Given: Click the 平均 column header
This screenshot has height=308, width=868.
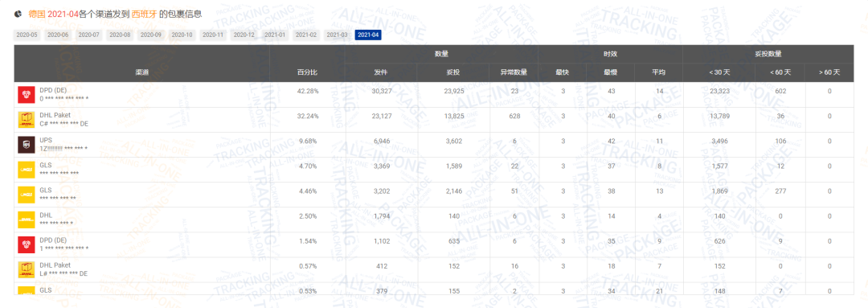Looking at the screenshot, I should 659,72.
